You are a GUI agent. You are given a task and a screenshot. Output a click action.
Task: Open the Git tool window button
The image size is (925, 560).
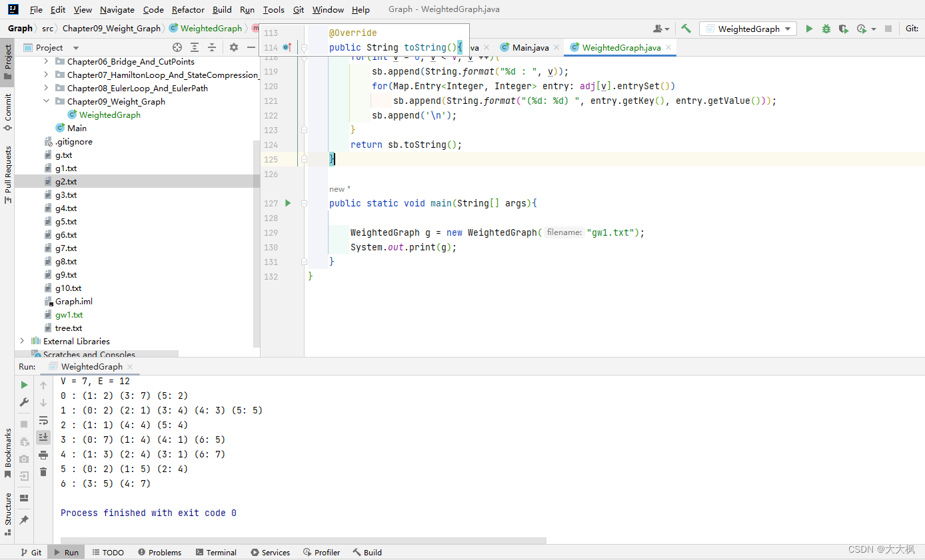tap(31, 552)
